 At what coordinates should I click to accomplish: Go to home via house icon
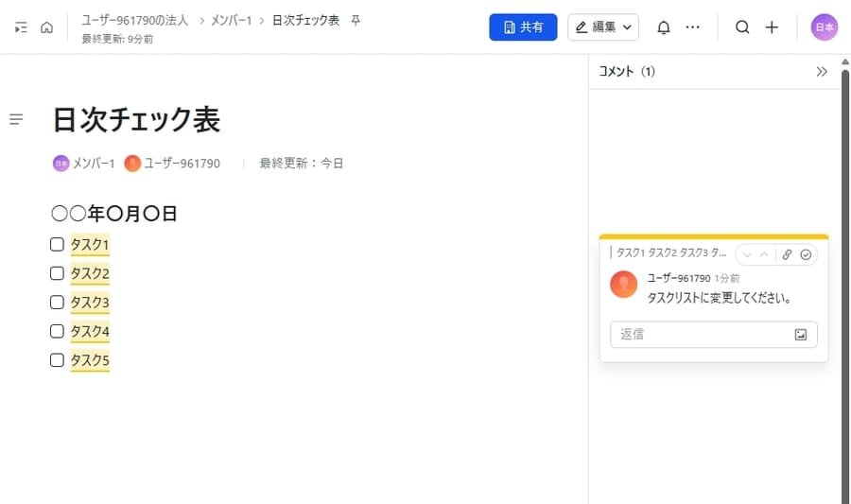click(46, 27)
